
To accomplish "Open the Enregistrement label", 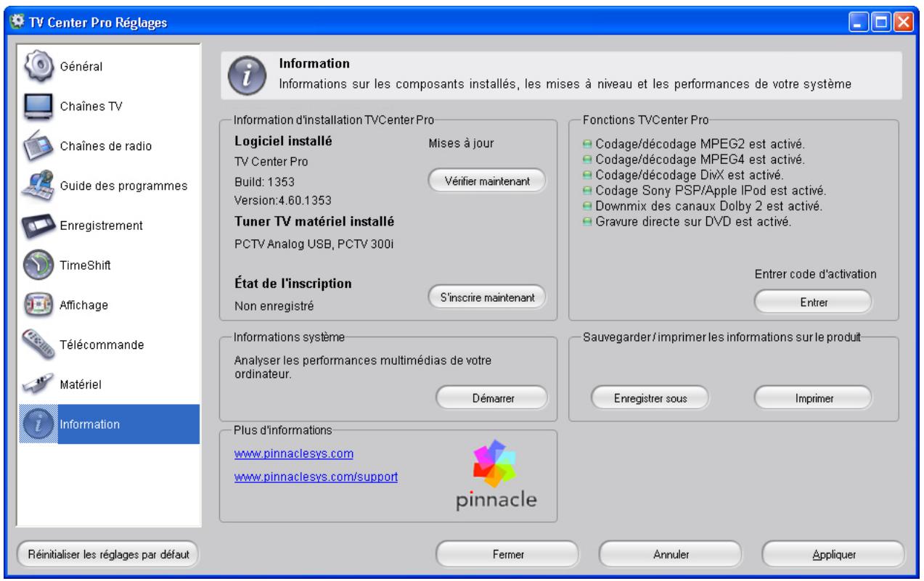I will [101, 225].
